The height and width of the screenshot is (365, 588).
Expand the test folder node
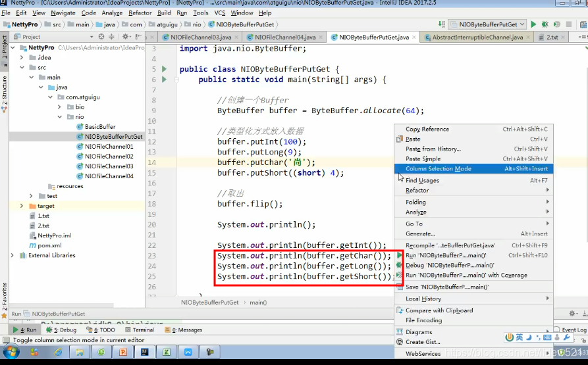click(x=31, y=196)
